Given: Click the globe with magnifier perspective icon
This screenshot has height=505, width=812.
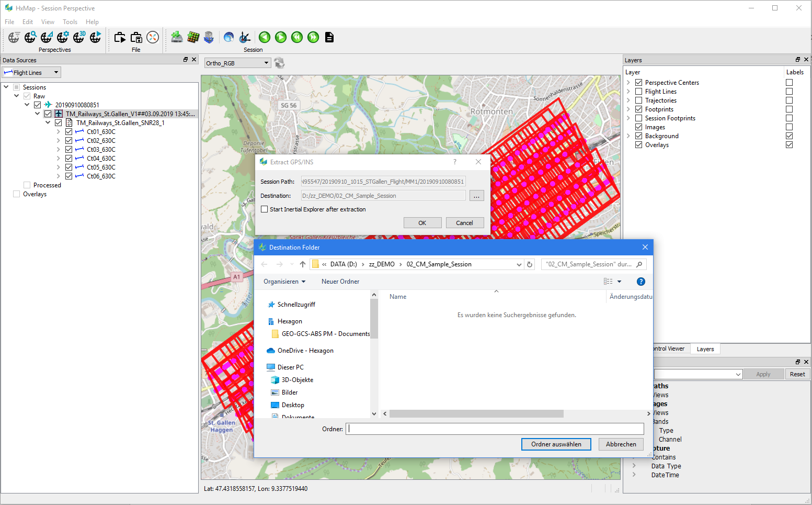Looking at the screenshot, I should 30,37.
